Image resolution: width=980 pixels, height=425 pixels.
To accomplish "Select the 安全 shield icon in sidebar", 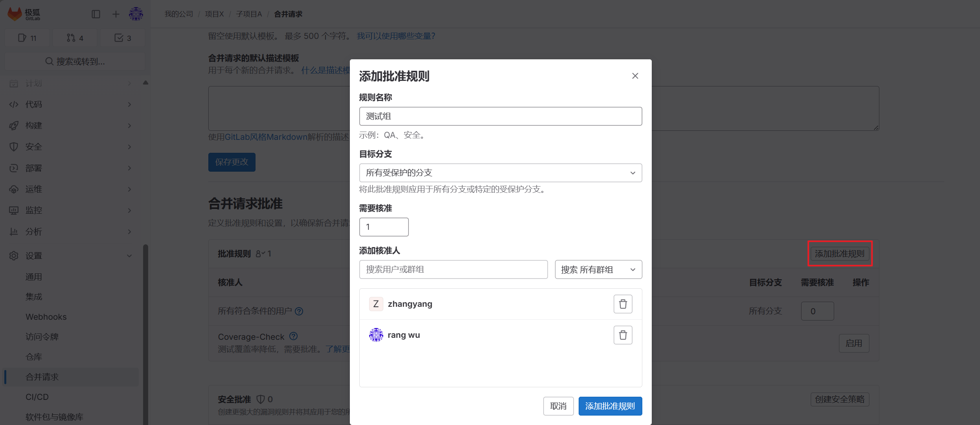I will tap(14, 147).
